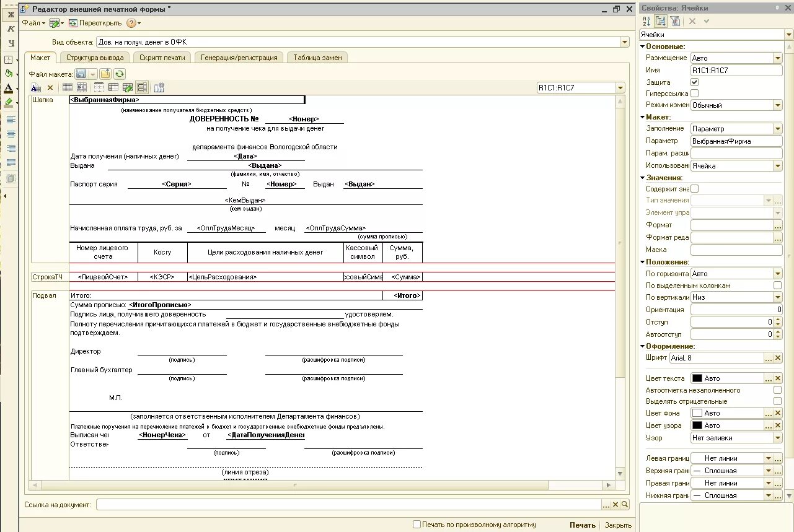Image resolution: width=794 pixels, height=532 pixels.
Task: Switch to the Структура вывода tab
Action: coord(95,57)
